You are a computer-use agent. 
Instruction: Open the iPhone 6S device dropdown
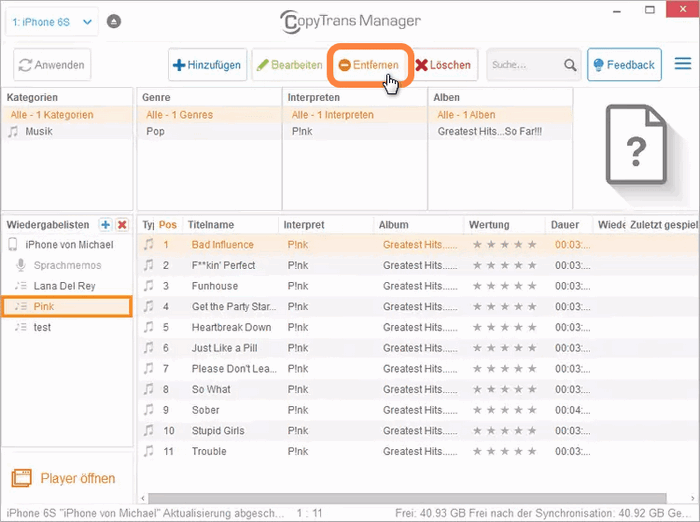click(52, 22)
